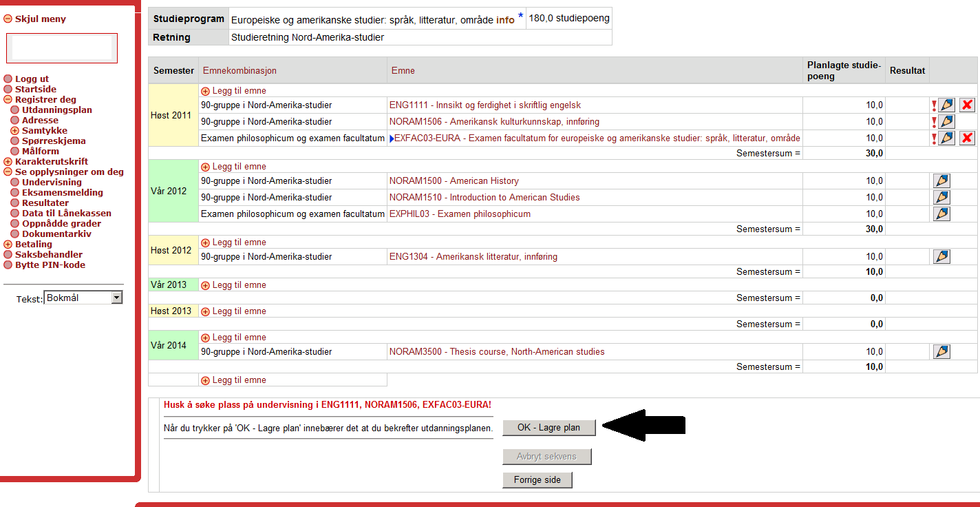Open EXPHIL03 - Examen philosophicum link

click(460, 214)
